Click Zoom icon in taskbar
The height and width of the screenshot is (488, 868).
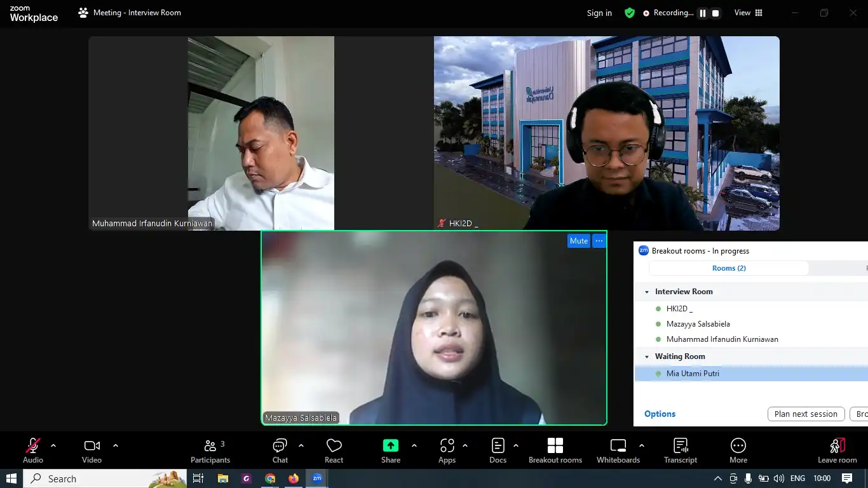click(x=317, y=478)
